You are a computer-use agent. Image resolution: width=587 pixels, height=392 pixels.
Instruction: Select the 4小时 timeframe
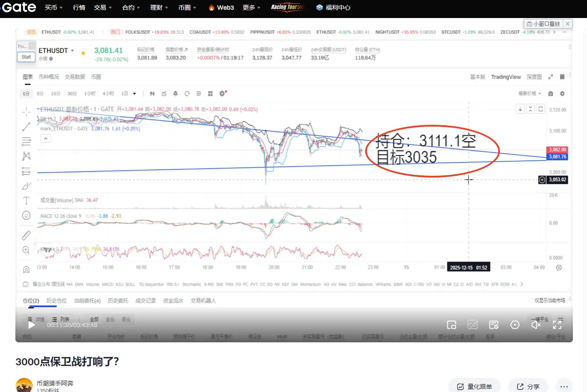(x=108, y=94)
